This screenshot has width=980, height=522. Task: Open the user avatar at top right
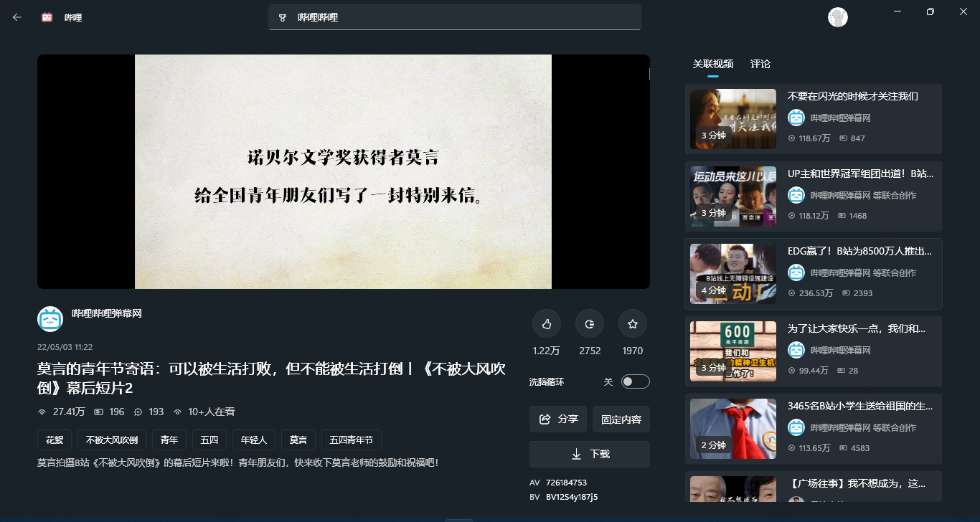click(x=838, y=17)
